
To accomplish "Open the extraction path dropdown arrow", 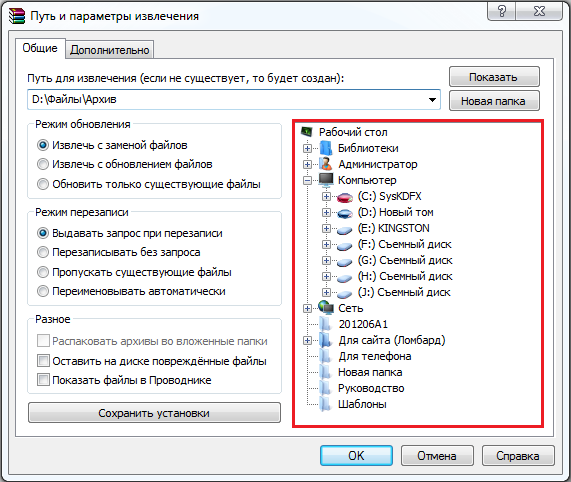I will [432, 99].
